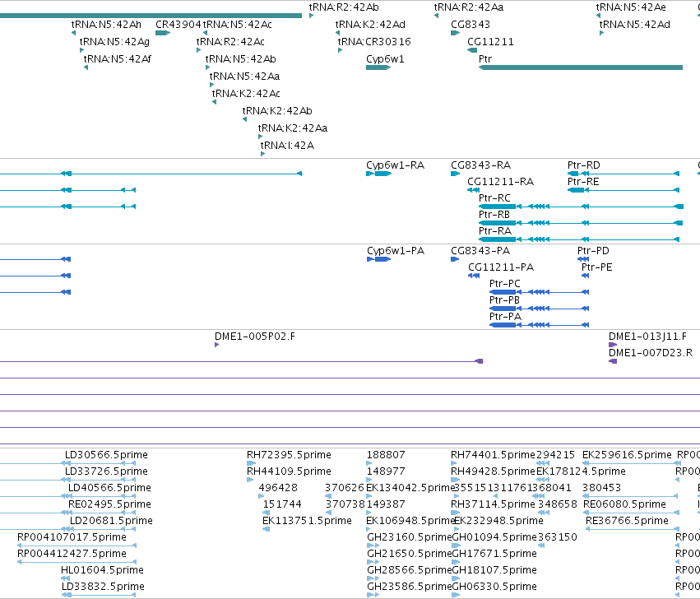The width and height of the screenshot is (700, 599).
Task: Click the CG8343-RA transcript label
Action: point(481,165)
